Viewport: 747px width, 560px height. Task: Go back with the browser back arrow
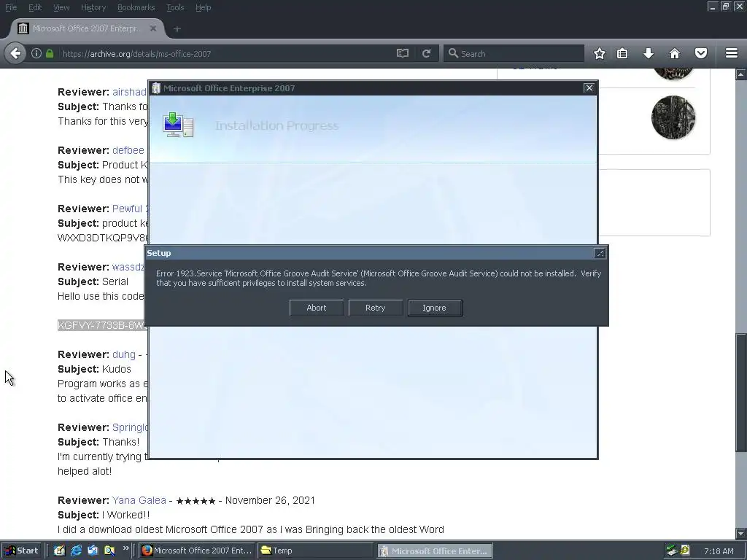click(x=16, y=53)
